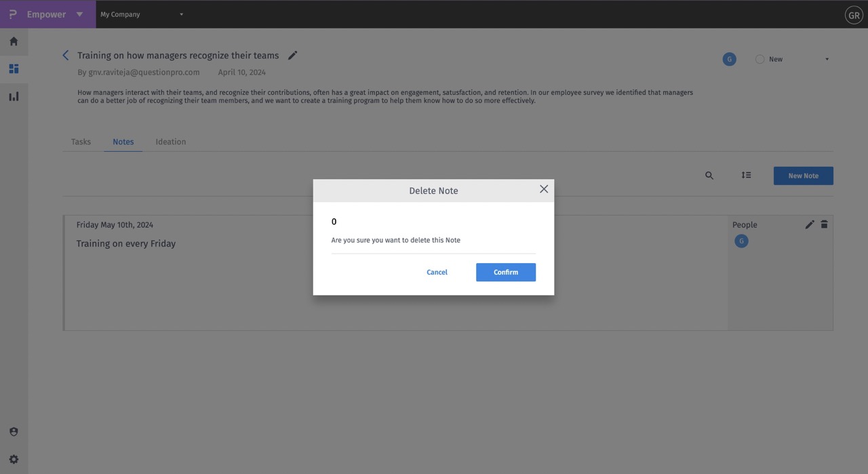Viewport: 868px width, 474px height.
Task: Switch to the Tasks tab
Action: point(80,142)
